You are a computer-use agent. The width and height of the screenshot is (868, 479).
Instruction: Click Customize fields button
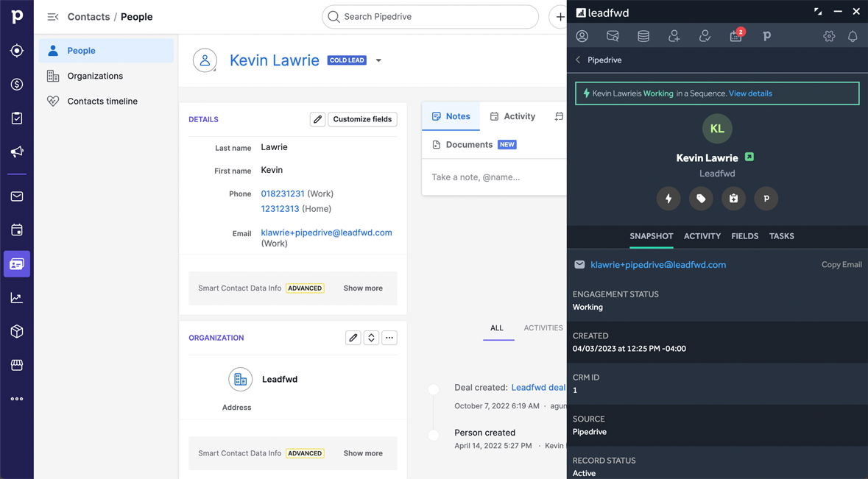click(363, 119)
